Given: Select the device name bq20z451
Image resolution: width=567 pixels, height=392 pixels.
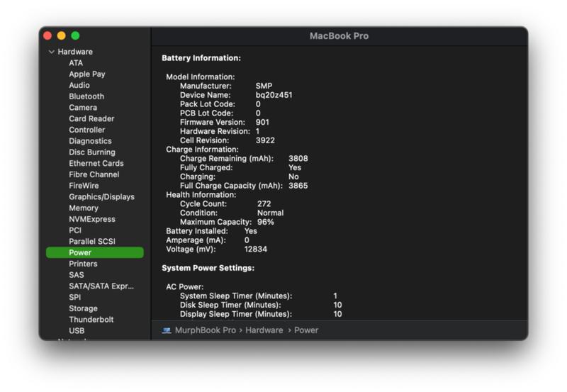Looking at the screenshot, I should 274,95.
